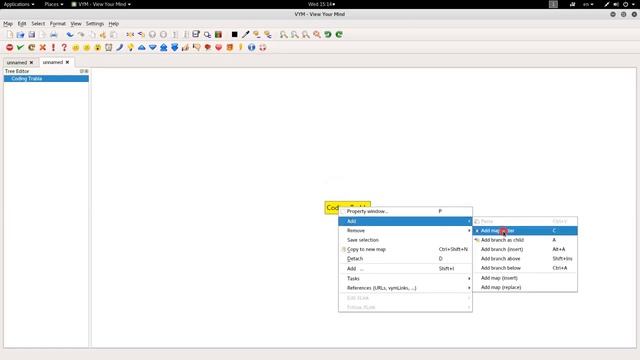Click the power icon in system tray
Screen dimensions: 640x360
(625, 4)
